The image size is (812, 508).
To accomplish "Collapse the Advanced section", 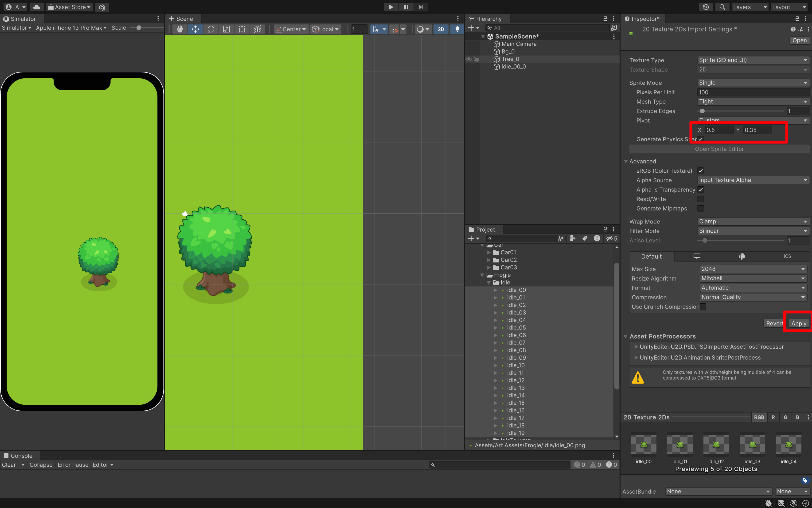I will click(626, 161).
